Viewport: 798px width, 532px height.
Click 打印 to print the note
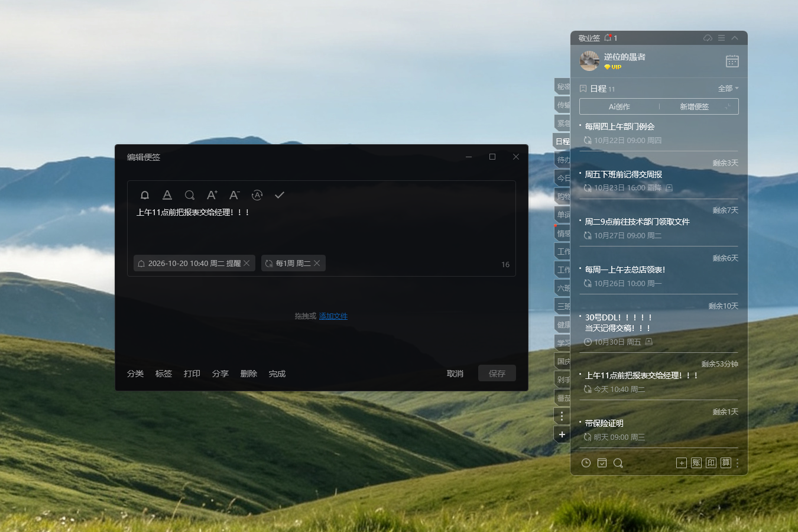click(x=192, y=374)
